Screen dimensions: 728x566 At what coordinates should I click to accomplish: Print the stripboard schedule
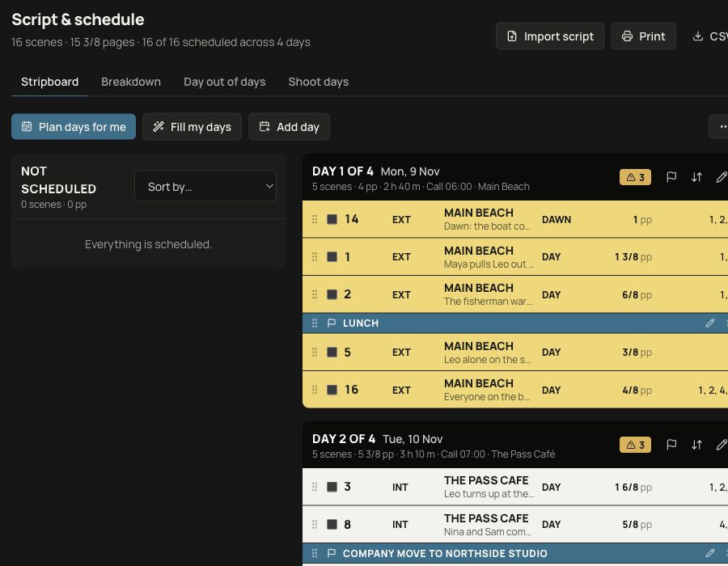643,36
